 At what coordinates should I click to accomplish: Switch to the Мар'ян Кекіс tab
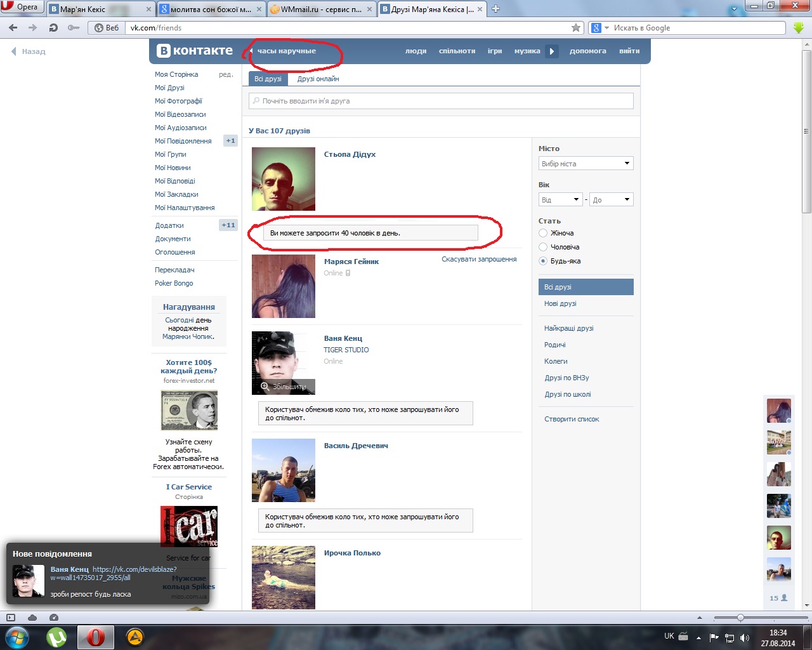click(101, 10)
